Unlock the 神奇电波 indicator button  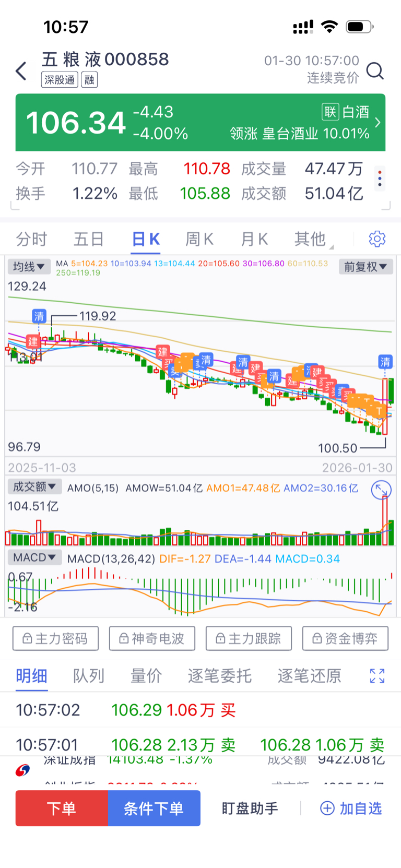pos(152,638)
